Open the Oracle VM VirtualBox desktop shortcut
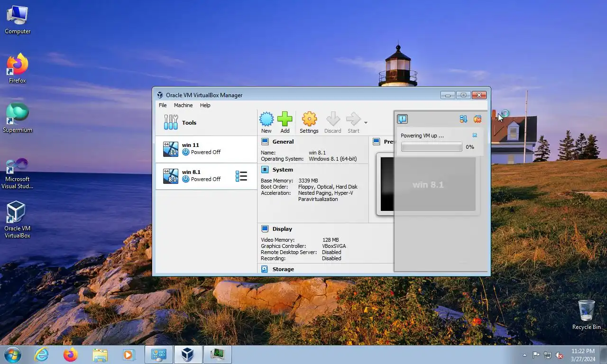607x364 pixels. [18, 219]
